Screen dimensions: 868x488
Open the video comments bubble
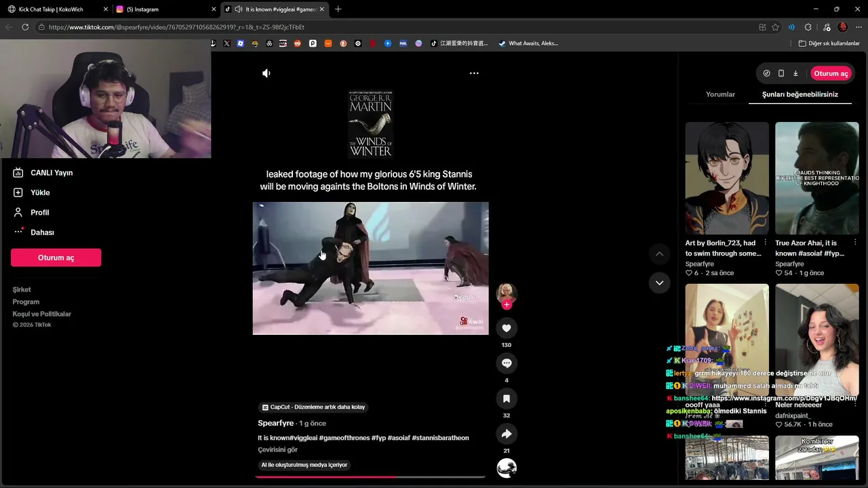pos(507,363)
